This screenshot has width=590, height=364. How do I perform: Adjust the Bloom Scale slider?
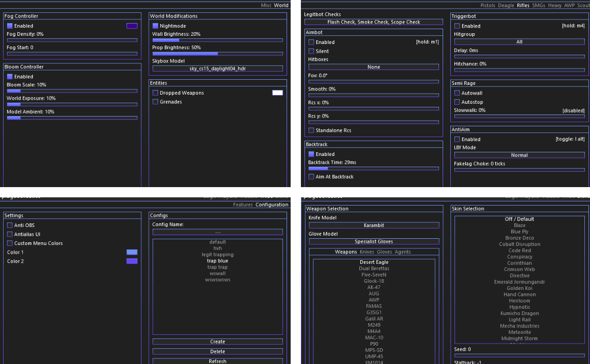tap(72, 91)
